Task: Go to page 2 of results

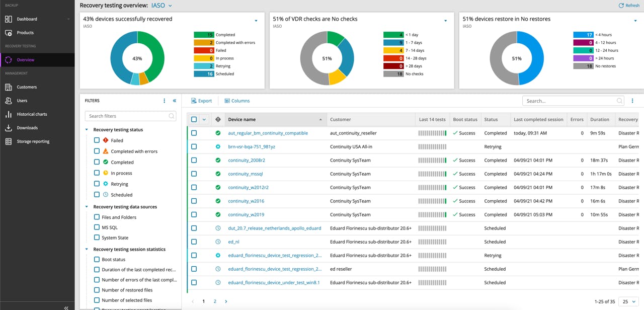Action: 215,301
